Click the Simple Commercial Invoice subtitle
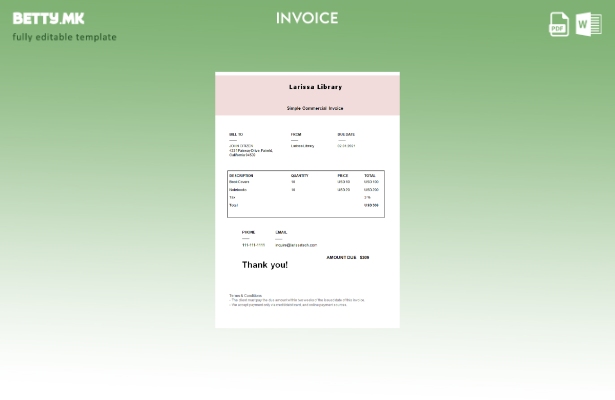The image size is (615, 400). 315,108
